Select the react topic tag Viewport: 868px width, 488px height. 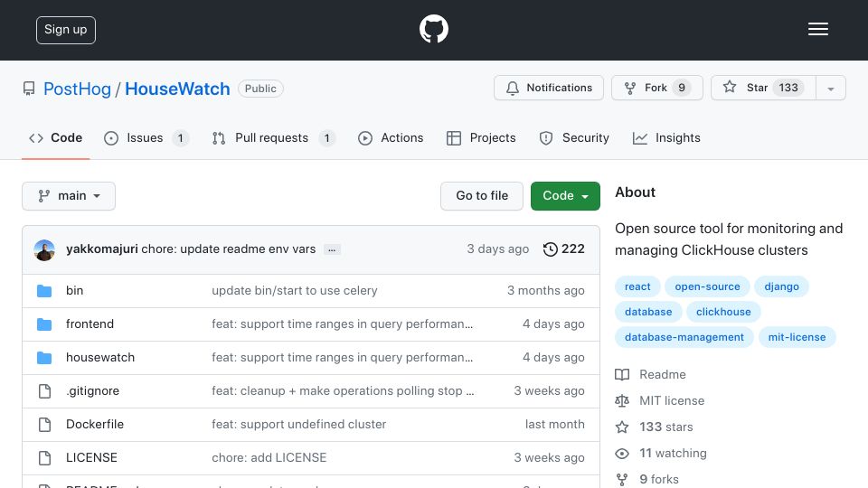637,286
